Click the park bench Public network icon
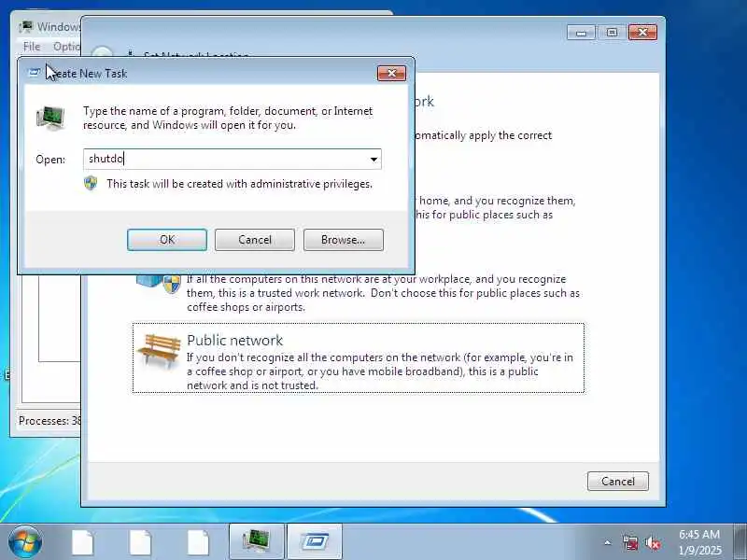747x560 pixels. pyautogui.click(x=160, y=351)
